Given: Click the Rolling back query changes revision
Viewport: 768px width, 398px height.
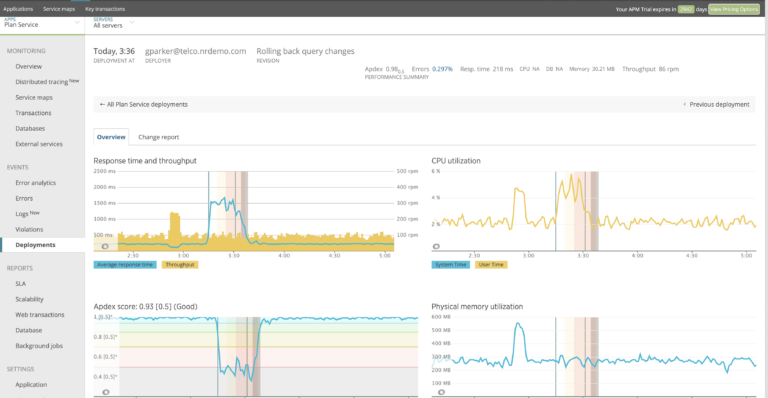Looking at the screenshot, I should click(305, 51).
